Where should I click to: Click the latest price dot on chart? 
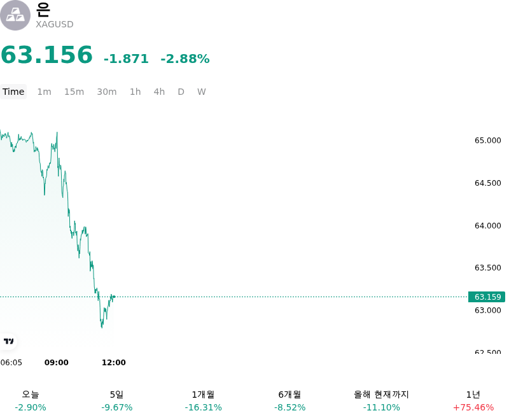coord(115,297)
